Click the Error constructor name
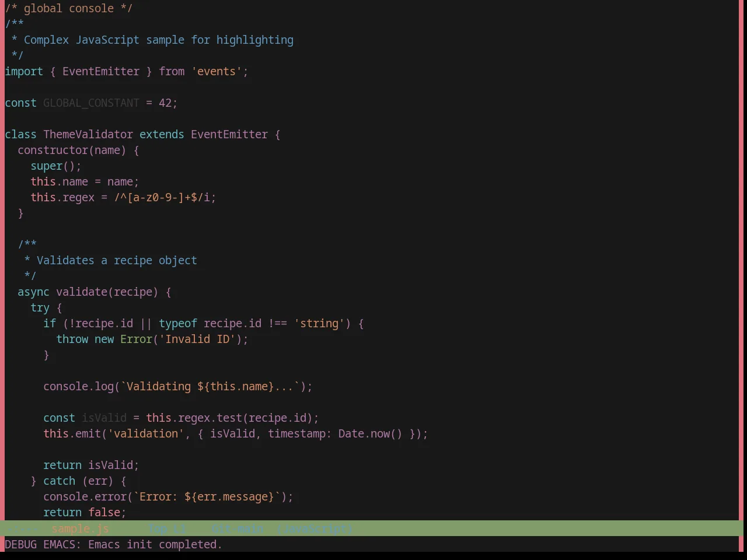The width and height of the screenshot is (747, 560). coord(136,339)
